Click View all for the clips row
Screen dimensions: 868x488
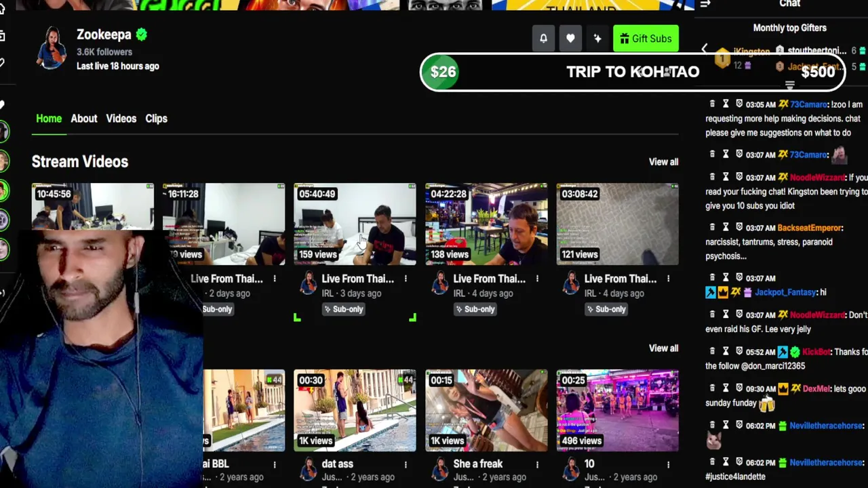coord(663,348)
